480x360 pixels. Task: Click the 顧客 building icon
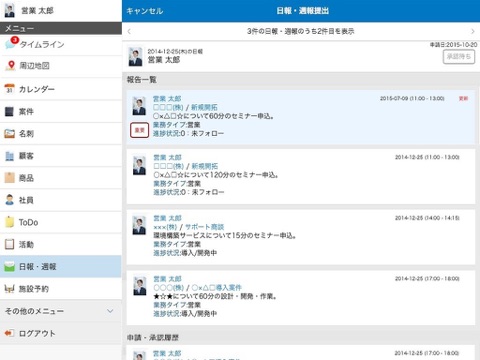tap(10, 156)
